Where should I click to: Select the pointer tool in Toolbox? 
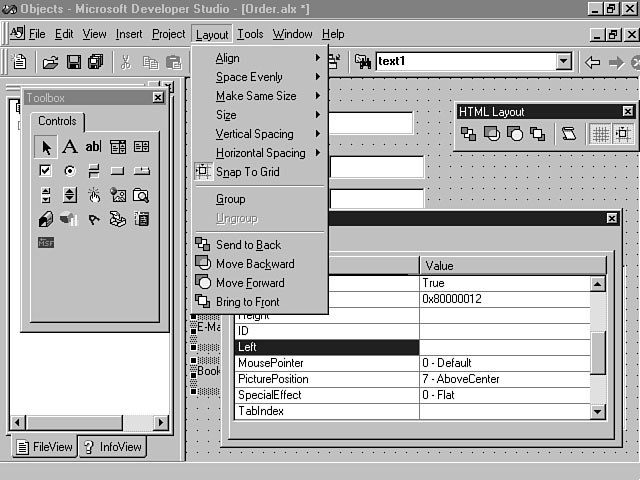45,147
